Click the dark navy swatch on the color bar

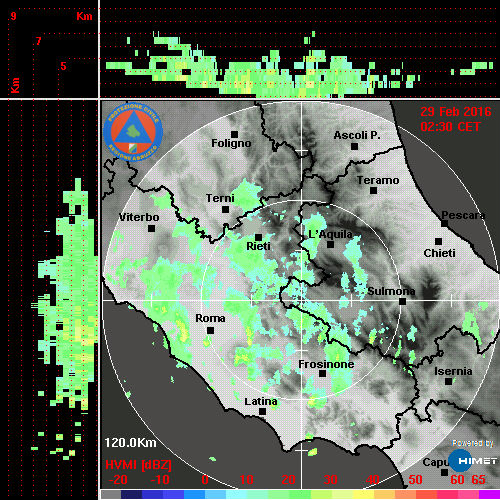point(131,494)
